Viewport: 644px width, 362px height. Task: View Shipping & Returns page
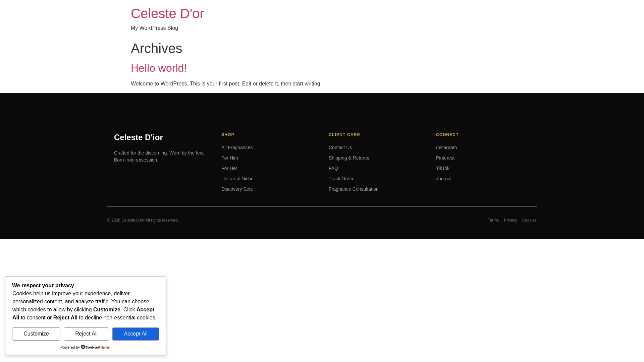click(349, 158)
